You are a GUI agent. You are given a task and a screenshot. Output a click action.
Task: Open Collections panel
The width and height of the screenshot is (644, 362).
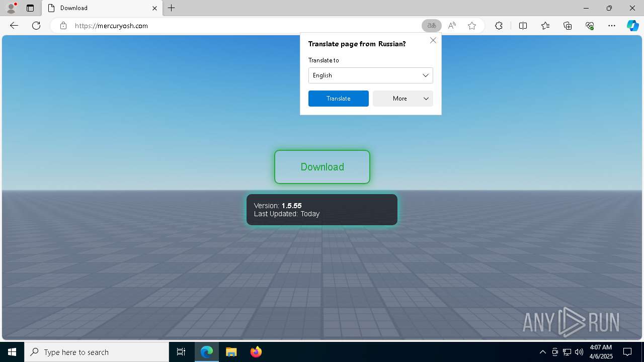click(568, 26)
